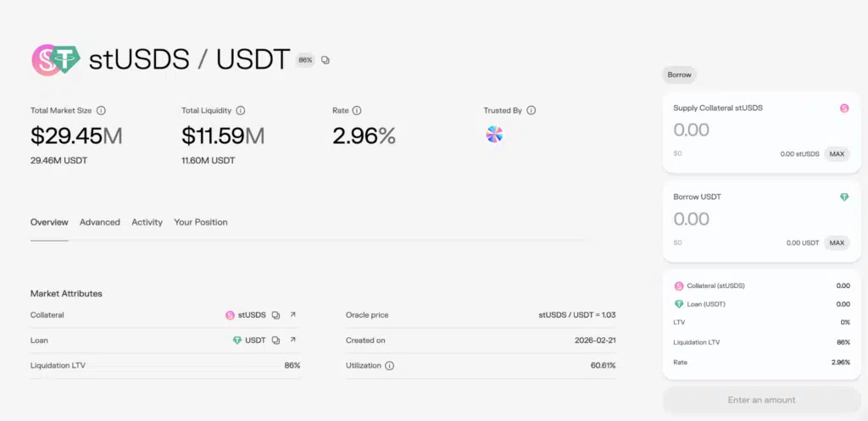Open stUSDS collateral external link arrow
The width and height of the screenshot is (868, 421).
(x=292, y=315)
